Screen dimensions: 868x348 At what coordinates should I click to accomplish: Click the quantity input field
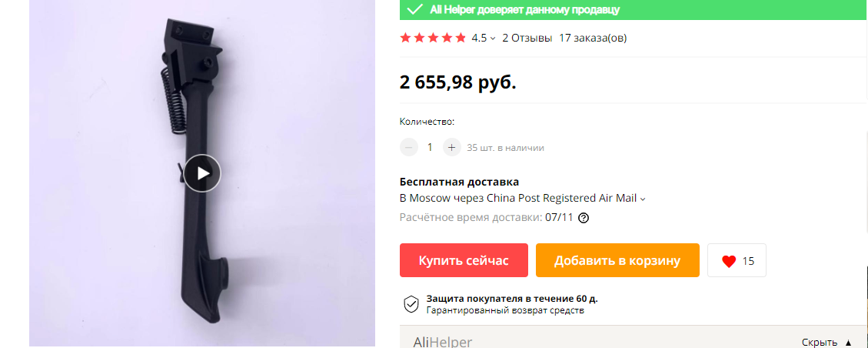tap(430, 147)
